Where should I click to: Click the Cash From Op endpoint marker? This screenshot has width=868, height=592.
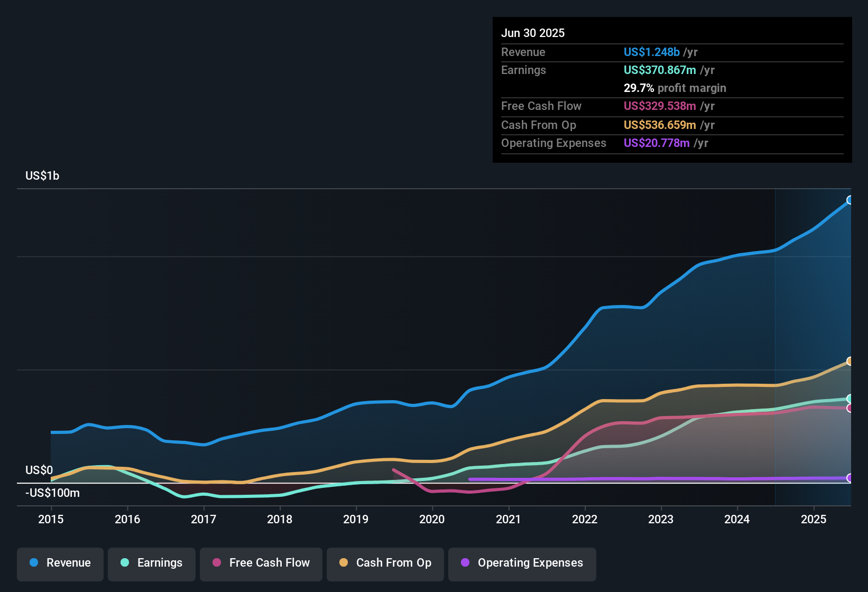[849, 361]
